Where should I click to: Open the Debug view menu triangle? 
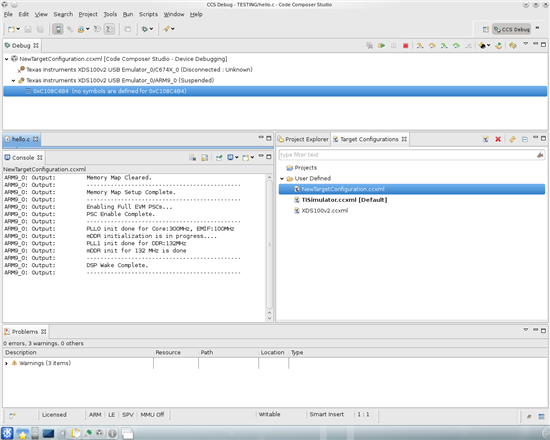tap(525, 44)
